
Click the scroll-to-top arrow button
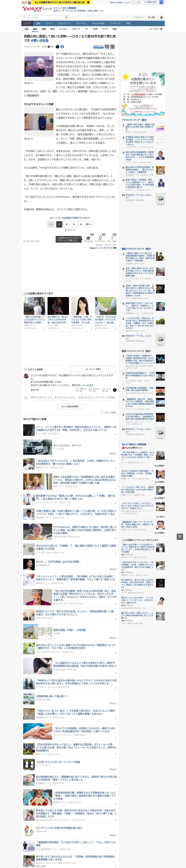(x=180, y=536)
